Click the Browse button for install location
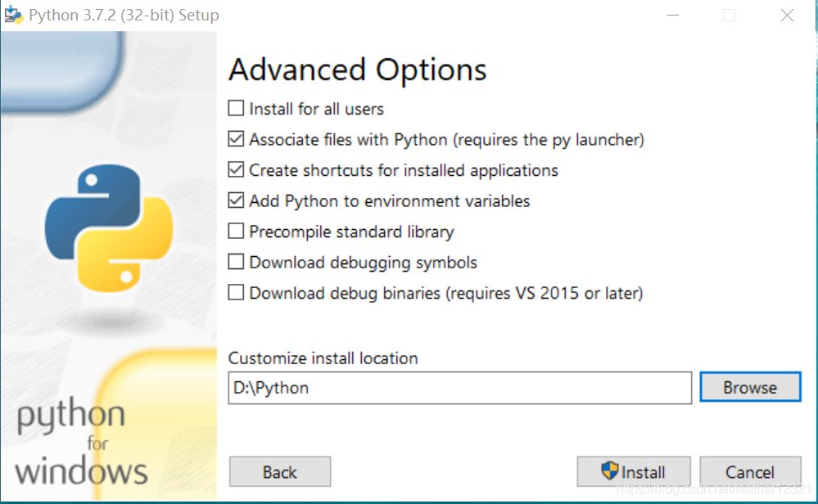 click(x=750, y=387)
